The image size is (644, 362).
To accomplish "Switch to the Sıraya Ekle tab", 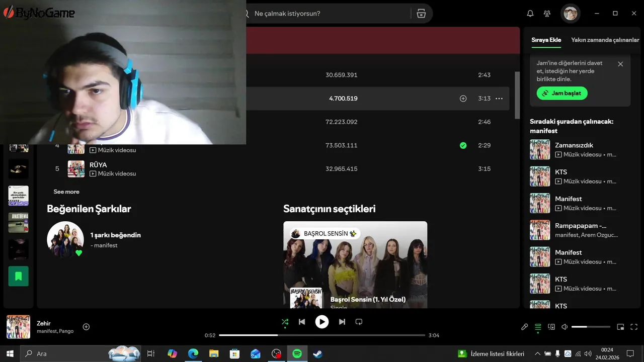I will (x=546, y=40).
